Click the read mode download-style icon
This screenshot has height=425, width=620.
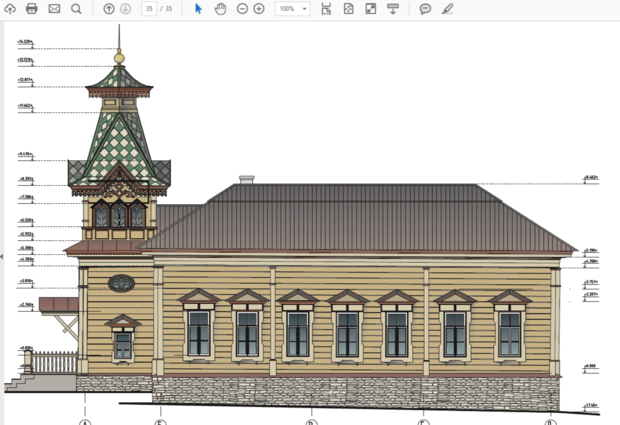pyautogui.click(x=393, y=8)
